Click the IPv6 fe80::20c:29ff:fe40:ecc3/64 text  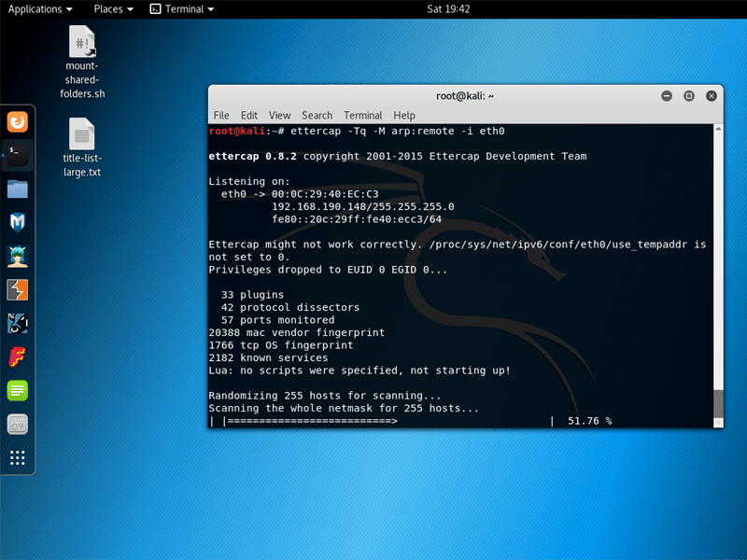point(357,219)
